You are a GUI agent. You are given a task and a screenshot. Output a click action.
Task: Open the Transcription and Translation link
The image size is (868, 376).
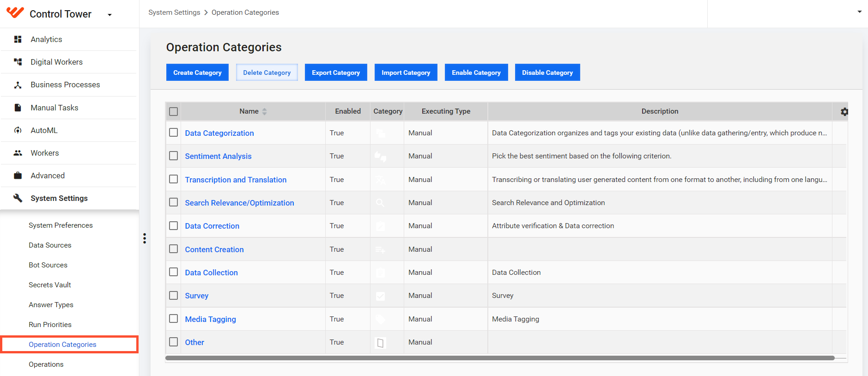[x=236, y=180]
